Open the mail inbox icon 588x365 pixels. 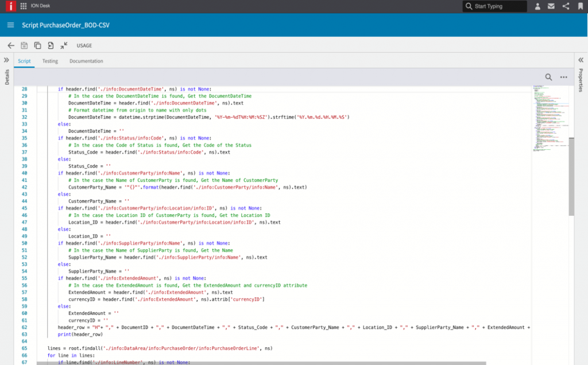(551, 6)
